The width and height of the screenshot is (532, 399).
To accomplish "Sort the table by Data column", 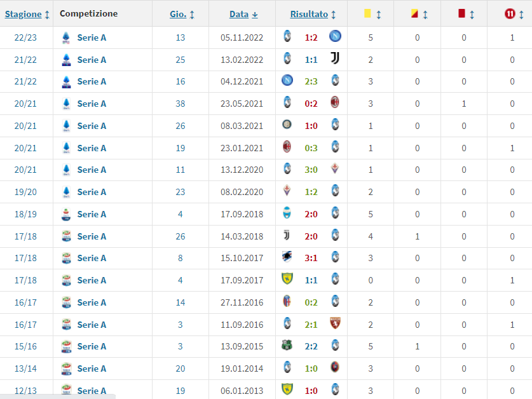I will pos(239,14).
